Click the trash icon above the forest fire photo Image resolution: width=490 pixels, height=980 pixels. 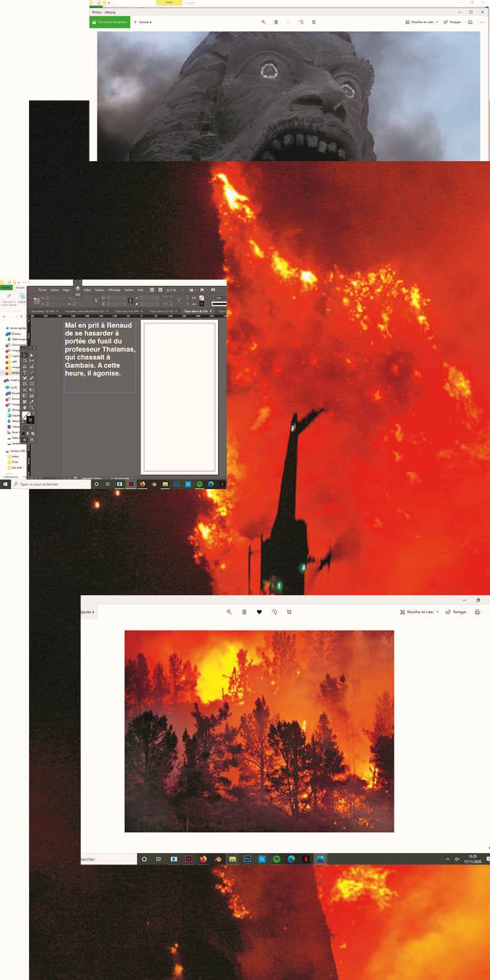(244, 612)
